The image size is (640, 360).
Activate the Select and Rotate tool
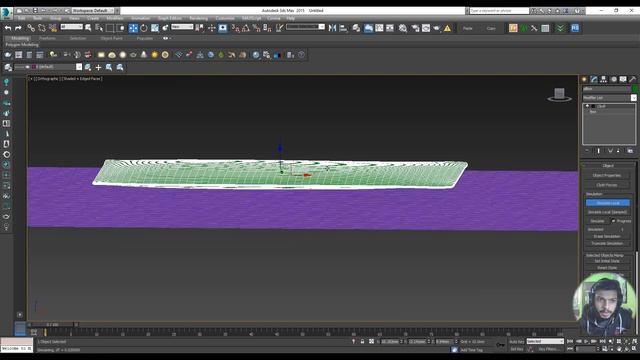coord(144,28)
